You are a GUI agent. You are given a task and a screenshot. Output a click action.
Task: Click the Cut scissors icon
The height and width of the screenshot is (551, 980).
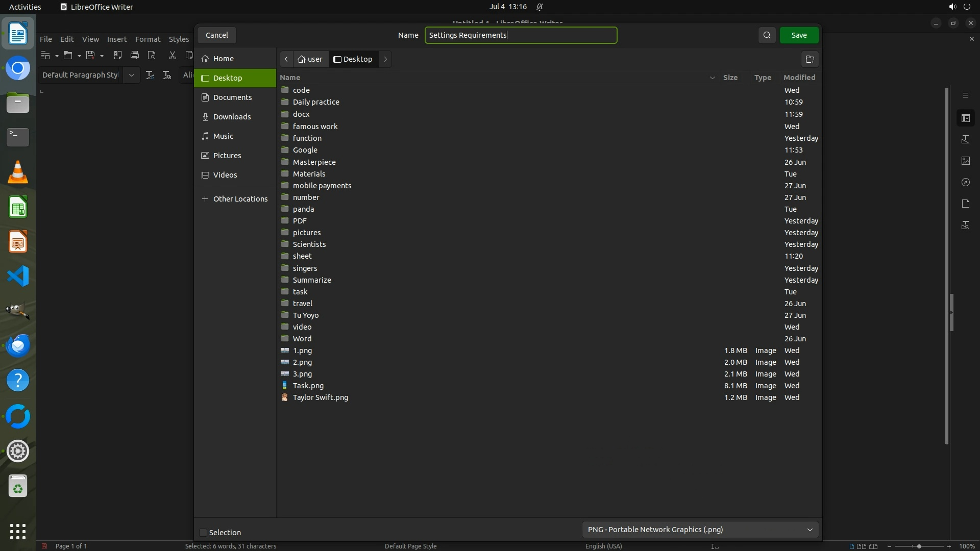[x=172, y=55]
